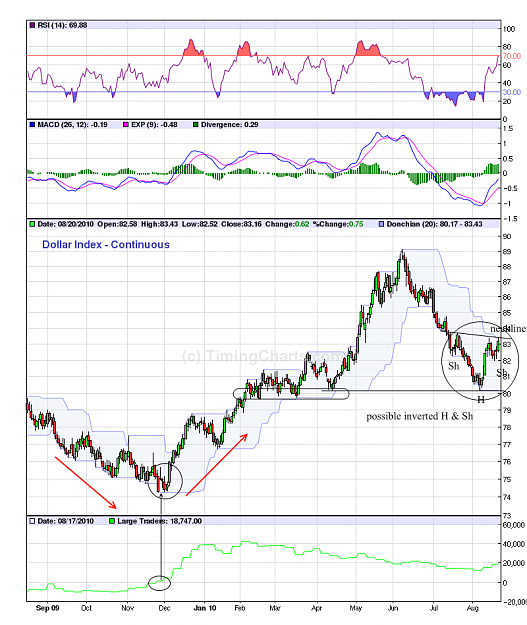Click the 'Mar' date axis label
This screenshot has width=527, height=625.
pos(275,608)
